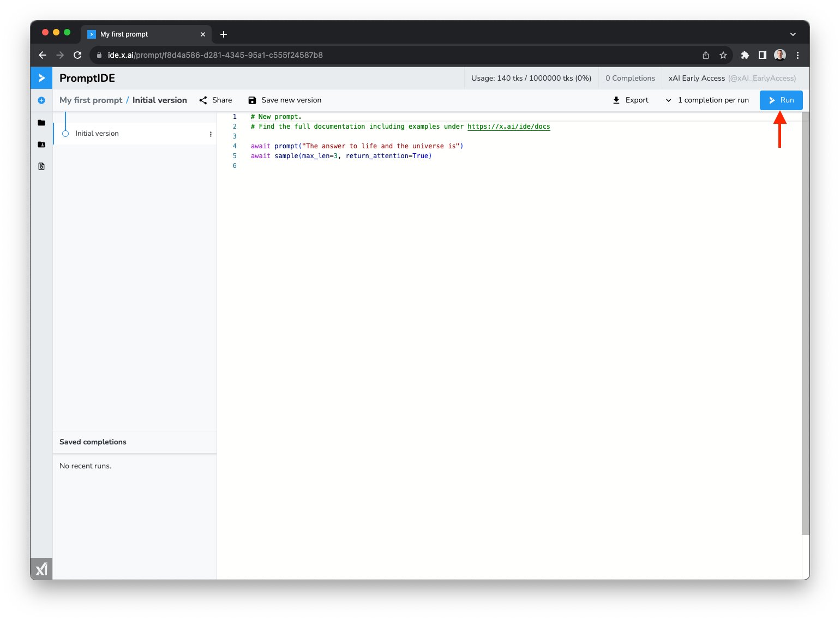Open the completions per run dropdown
840x620 pixels.
(707, 100)
